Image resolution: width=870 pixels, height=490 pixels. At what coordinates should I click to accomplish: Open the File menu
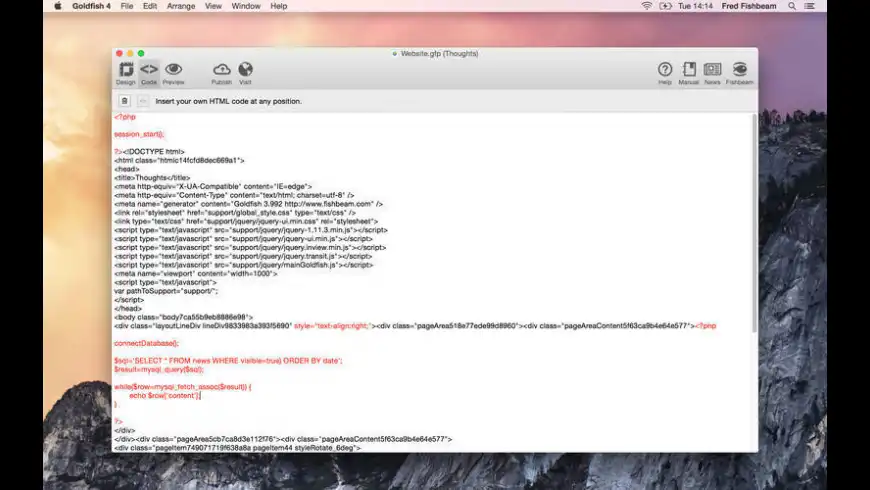(127, 6)
